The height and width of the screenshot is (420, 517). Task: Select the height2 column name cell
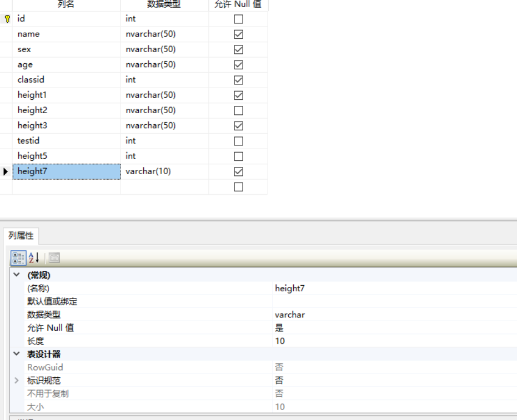pos(67,110)
